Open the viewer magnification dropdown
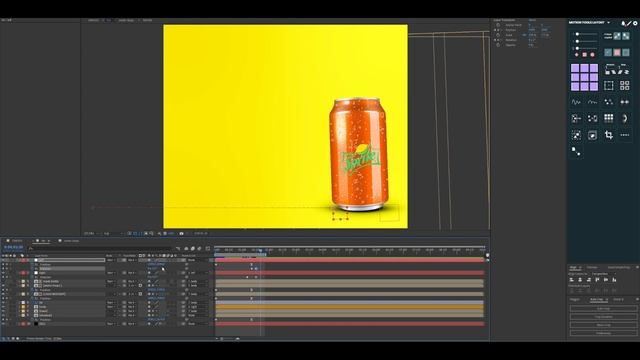Screen dimensions: 640x360 click(92, 233)
